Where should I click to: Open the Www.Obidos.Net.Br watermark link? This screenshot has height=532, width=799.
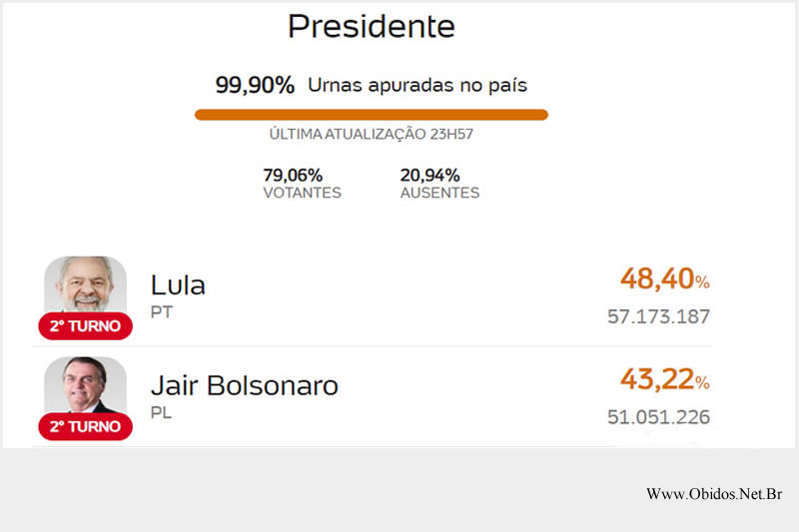714,494
